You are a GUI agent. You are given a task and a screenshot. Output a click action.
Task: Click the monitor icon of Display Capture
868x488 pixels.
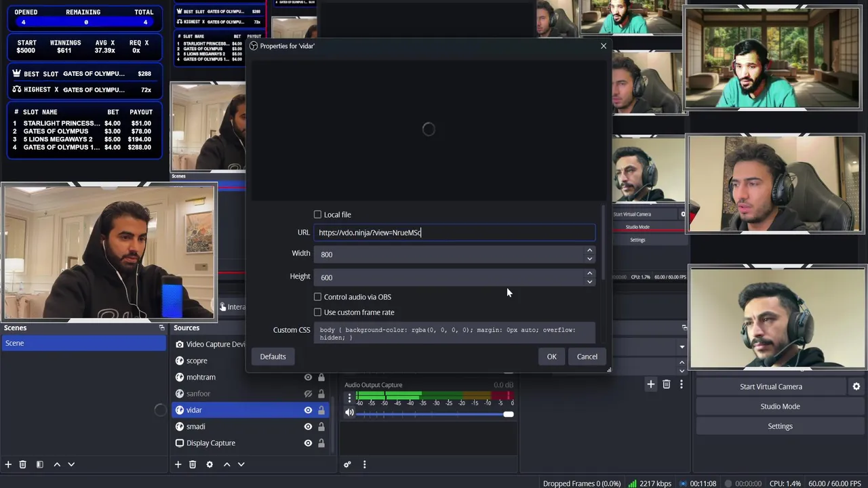(180, 443)
